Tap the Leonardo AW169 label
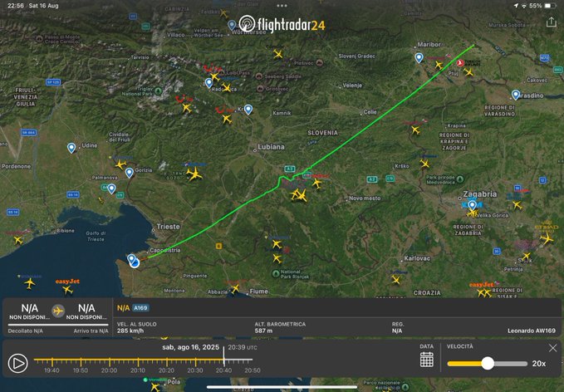Image resolution: width=564 pixels, height=392 pixels. [532, 331]
